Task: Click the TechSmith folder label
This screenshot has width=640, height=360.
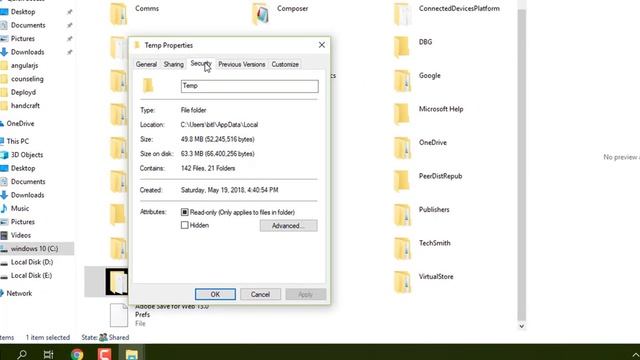Action: [434, 243]
